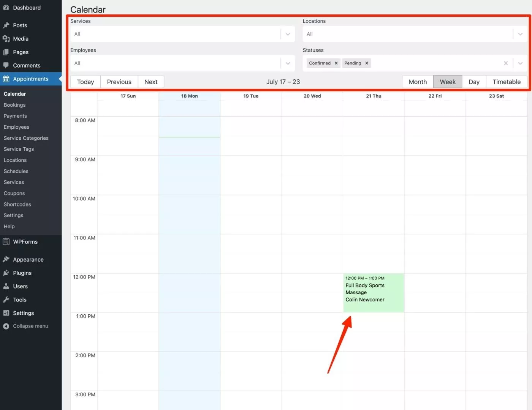The width and height of the screenshot is (532, 410).
Task: Open WPForms menu item
Action: click(31, 242)
